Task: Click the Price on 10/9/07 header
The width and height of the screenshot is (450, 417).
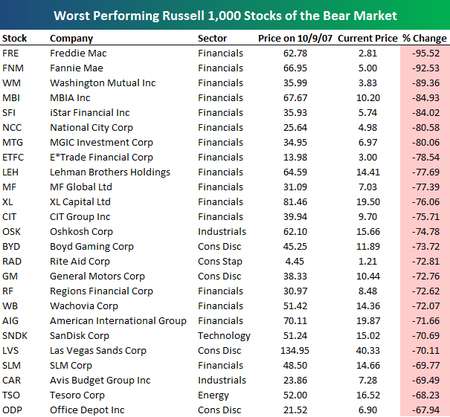Action: pos(295,38)
